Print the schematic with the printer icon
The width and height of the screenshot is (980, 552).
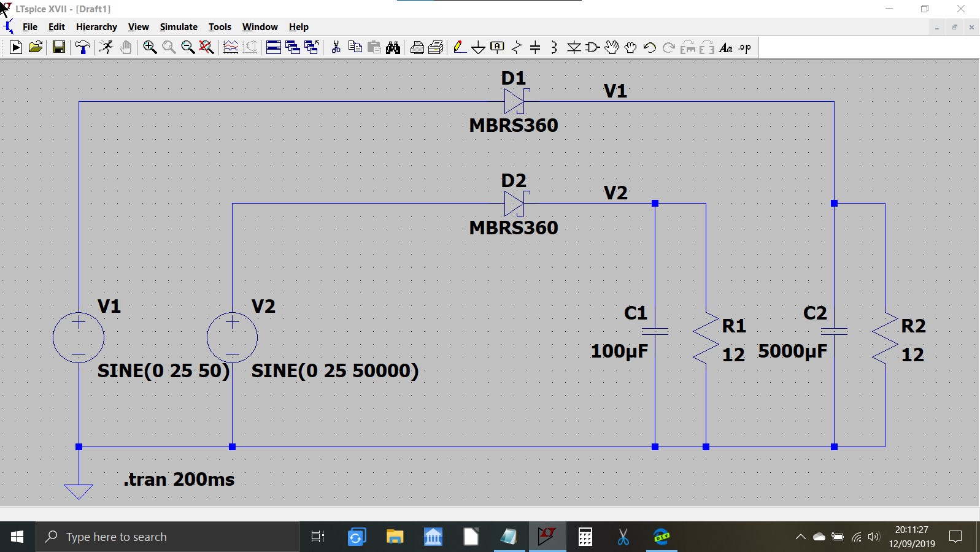pos(436,47)
